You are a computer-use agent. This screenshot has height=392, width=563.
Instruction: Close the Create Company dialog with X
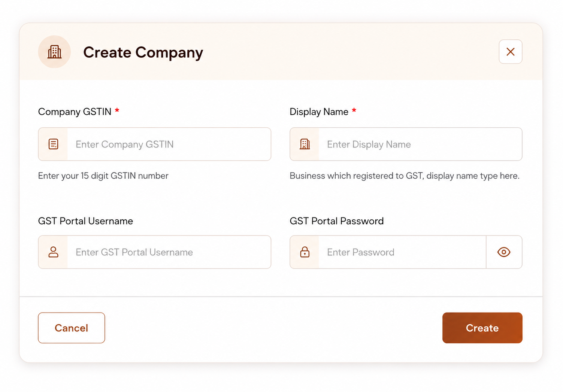[510, 52]
